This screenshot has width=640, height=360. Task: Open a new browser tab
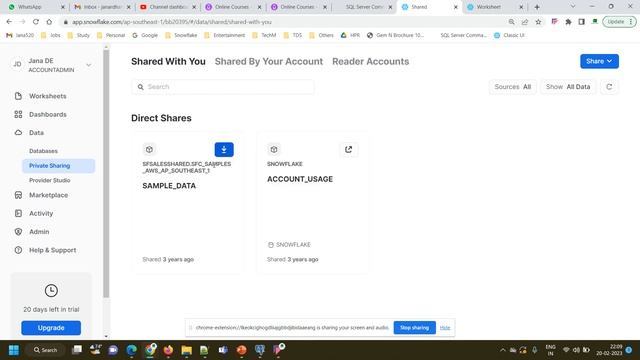tap(537, 7)
